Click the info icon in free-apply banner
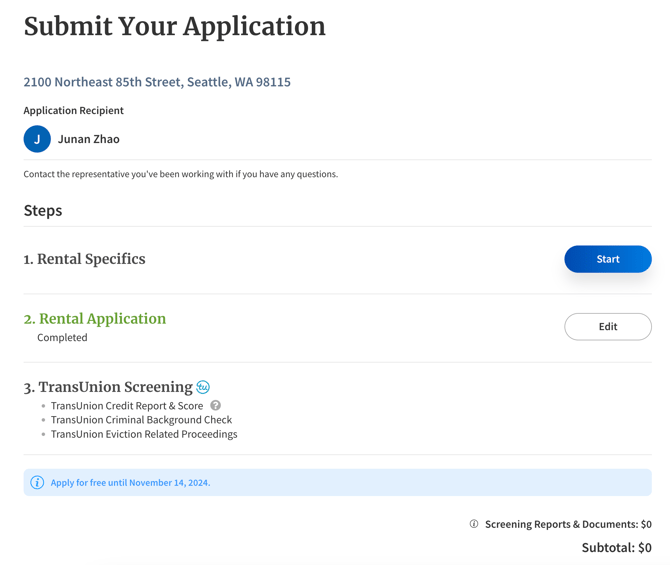The height and width of the screenshot is (565, 670). click(x=37, y=483)
